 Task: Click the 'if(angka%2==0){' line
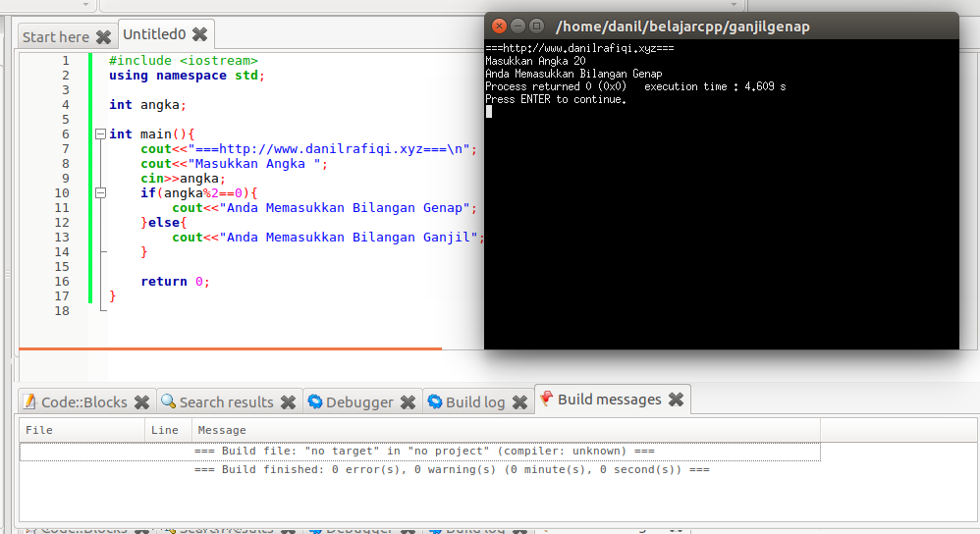click(x=198, y=193)
